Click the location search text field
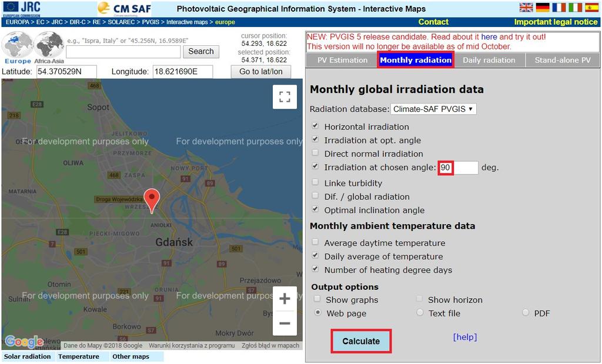The width and height of the screenshot is (602, 364). click(123, 52)
